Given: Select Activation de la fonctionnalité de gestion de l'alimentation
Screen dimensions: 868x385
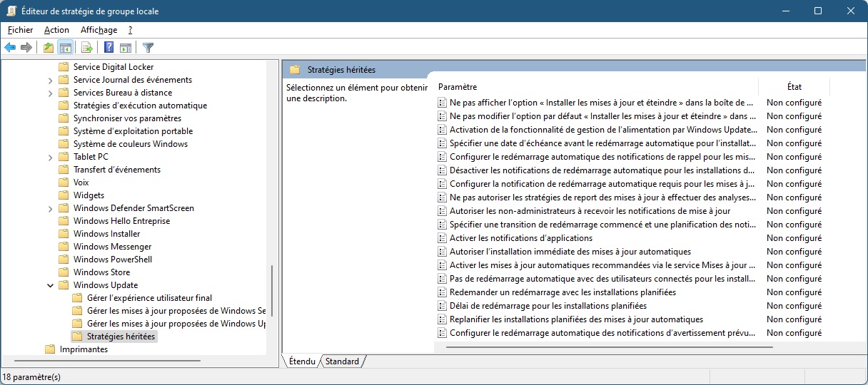Looking at the screenshot, I should point(603,130).
